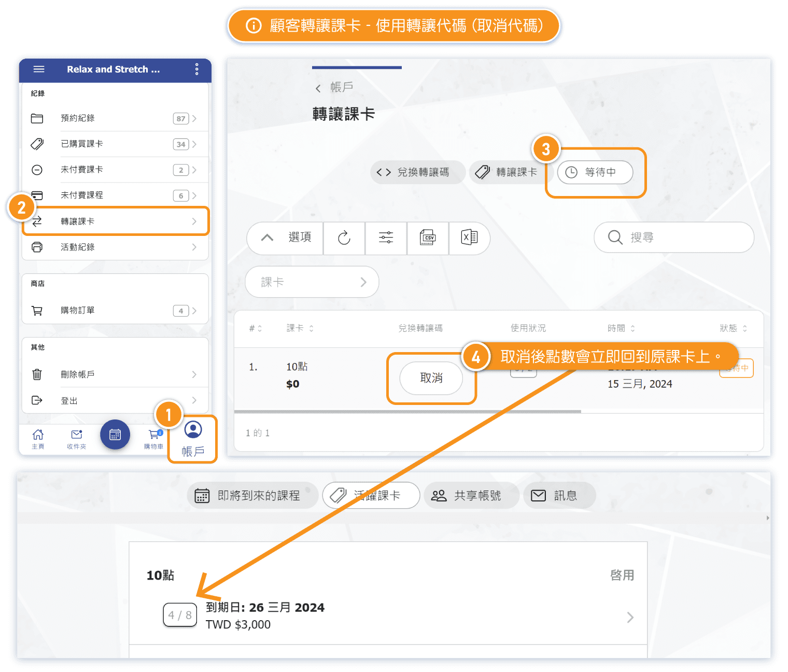The width and height of the screenshot is (788, 672).
Task: Open the 課卡 filter dropdown
Action: click(312, 282)
